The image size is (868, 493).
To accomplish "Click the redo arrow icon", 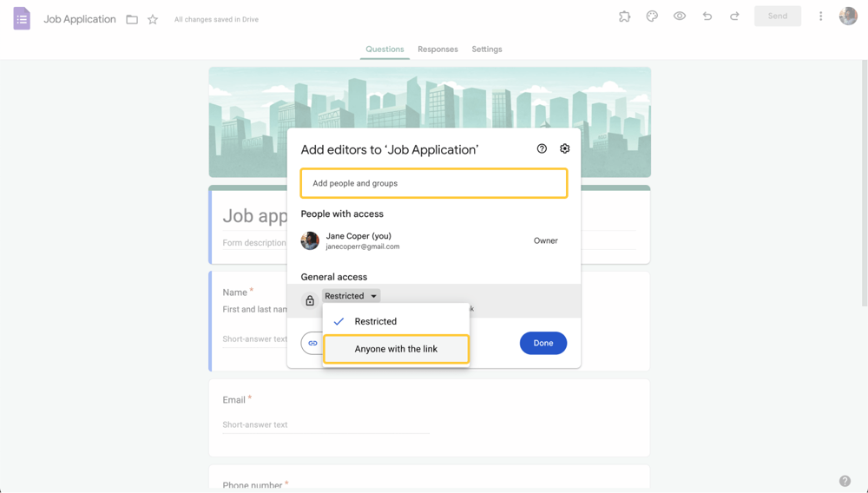I will point(734,16).
